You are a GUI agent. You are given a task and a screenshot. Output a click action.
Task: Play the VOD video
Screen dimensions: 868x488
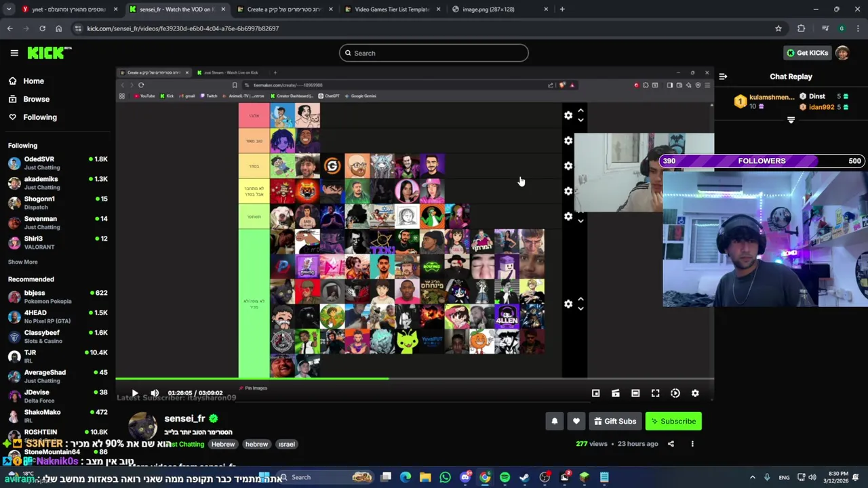pos(135,393)
